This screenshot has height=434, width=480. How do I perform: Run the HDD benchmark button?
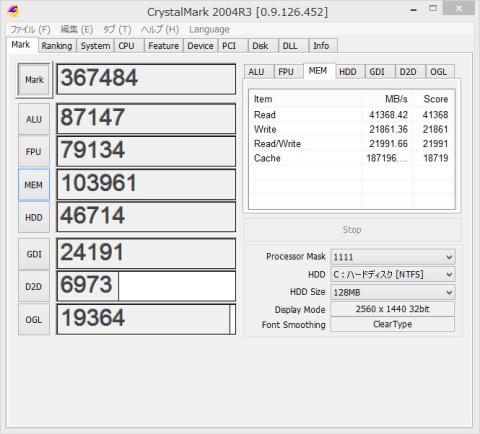(34, 217)
